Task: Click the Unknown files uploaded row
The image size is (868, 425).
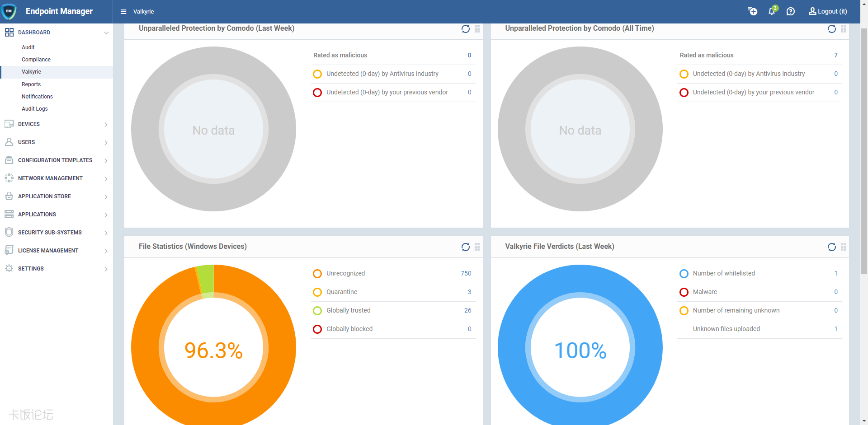Action: [x=759, y=329]
